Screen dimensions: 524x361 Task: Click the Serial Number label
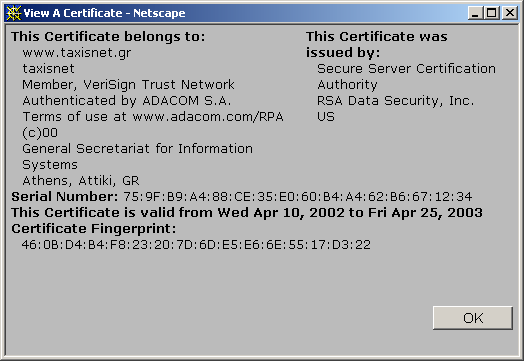[x=64, y=197]
